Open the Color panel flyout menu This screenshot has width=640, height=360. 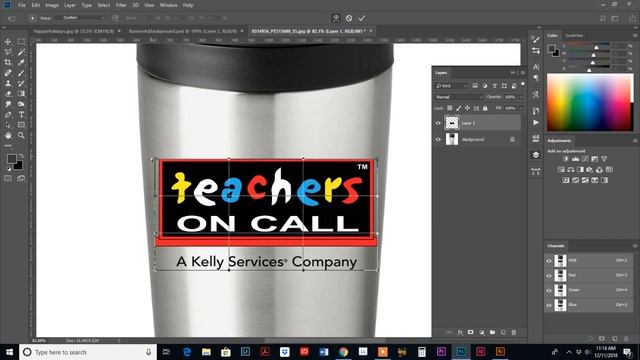pos(635,36)
